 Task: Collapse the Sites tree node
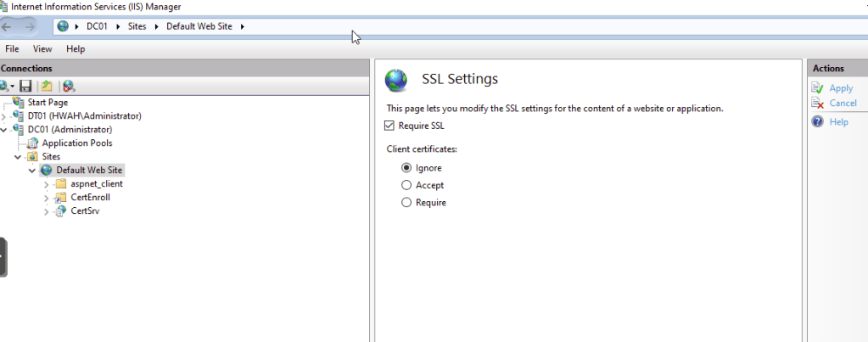(x=18, y=157)
